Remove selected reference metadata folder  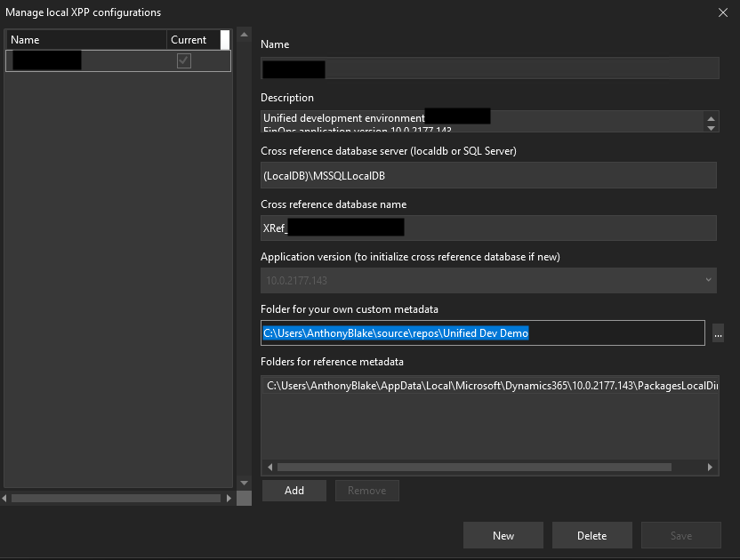coord(367,491)
